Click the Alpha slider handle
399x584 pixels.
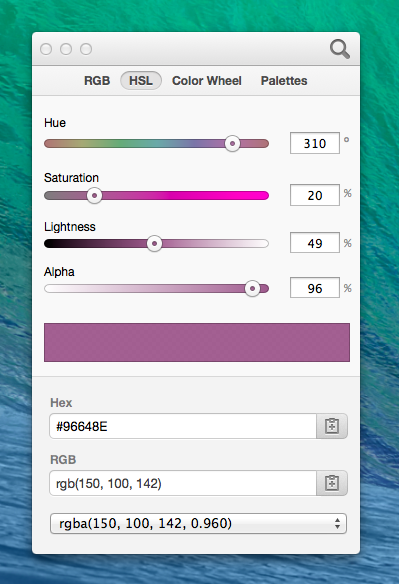[252, 288]
